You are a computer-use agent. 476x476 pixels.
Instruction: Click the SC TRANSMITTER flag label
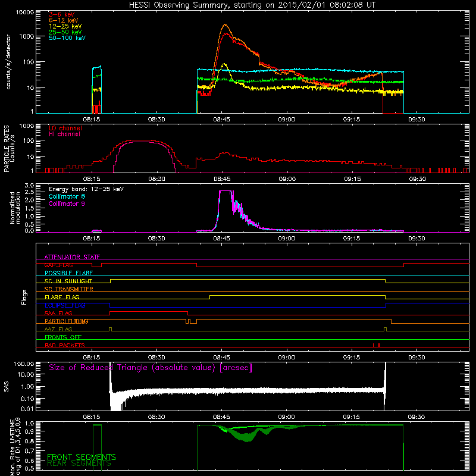pos(69,289)
